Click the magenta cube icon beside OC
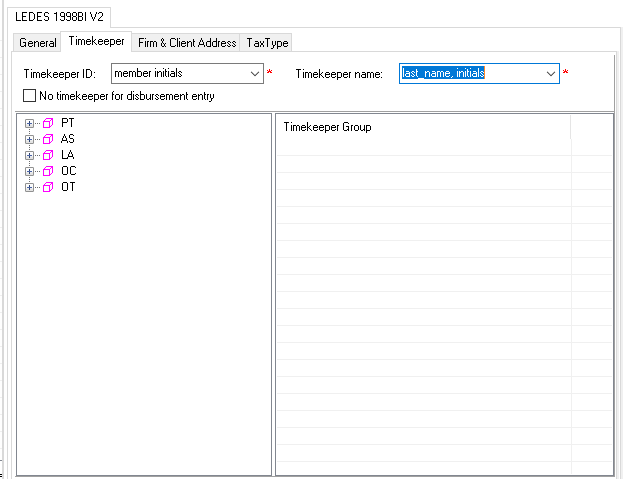 click(48, 171)
